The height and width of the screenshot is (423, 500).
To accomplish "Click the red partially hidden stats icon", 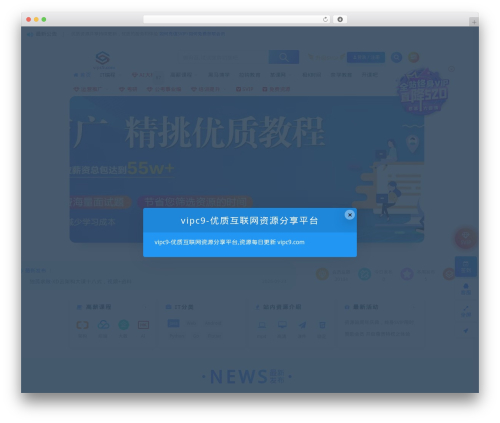I will click(449, 274).
